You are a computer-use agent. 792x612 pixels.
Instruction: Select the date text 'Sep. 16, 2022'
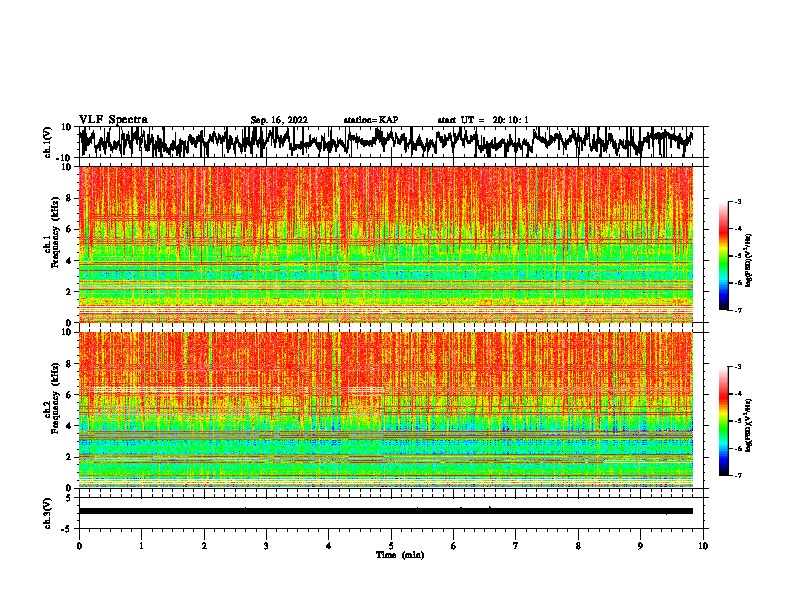tap(279, 120)
